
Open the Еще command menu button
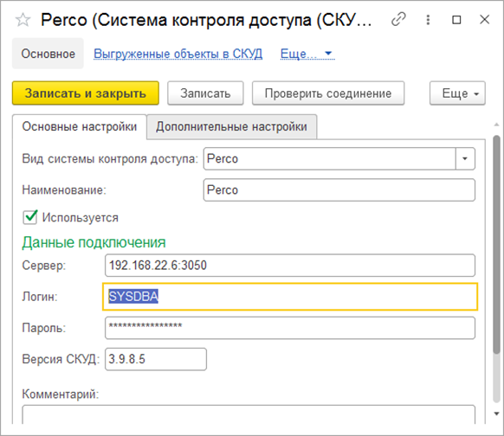coord(457,93)
